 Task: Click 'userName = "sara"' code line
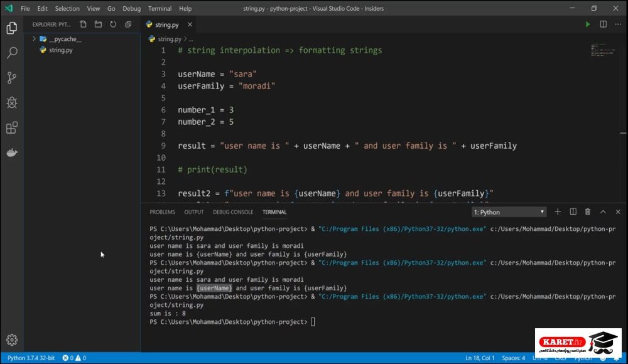pyautogui.click(x=217, y=74)
